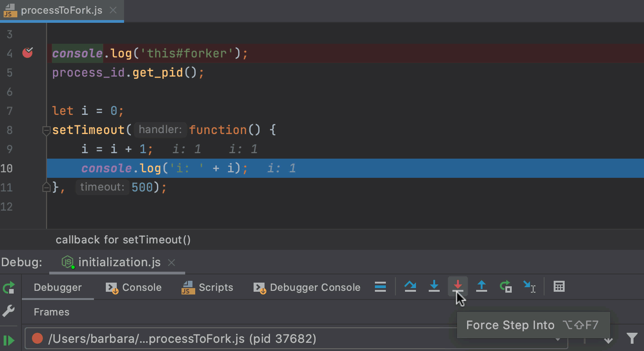Screen dimensions: 644x351
Task: Close the processToFork.js editor tab
Action: coord(114,10)
